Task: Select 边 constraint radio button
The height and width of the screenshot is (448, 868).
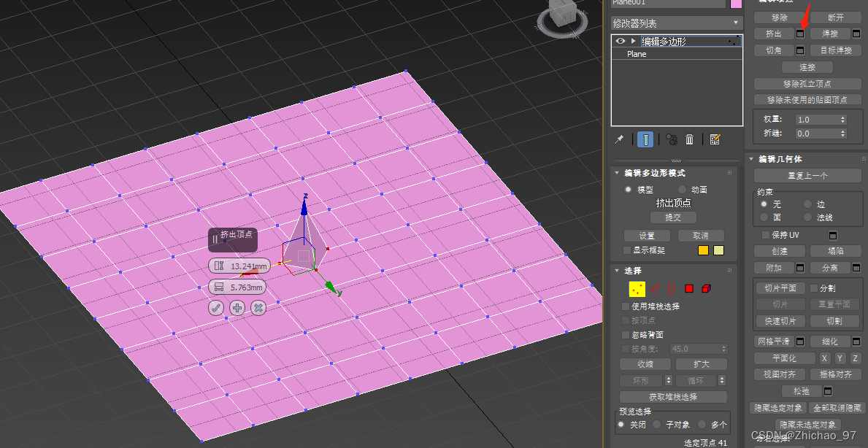Action: (x=807, y=204)
